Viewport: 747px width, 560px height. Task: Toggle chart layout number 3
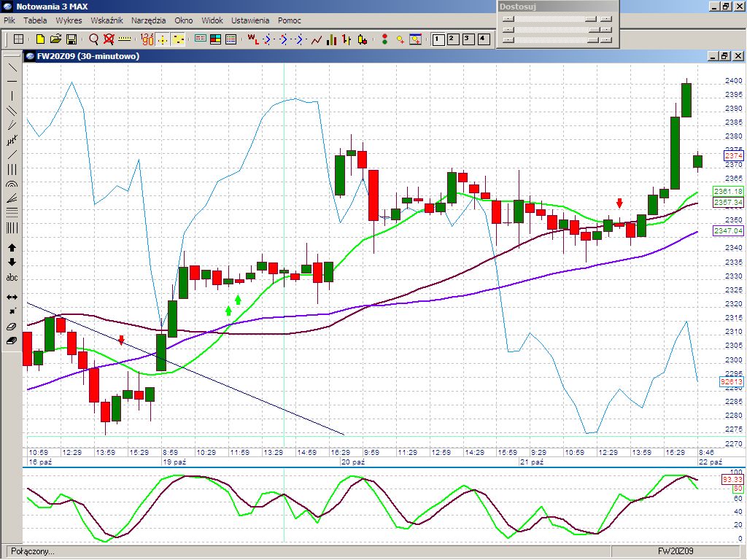468,39
